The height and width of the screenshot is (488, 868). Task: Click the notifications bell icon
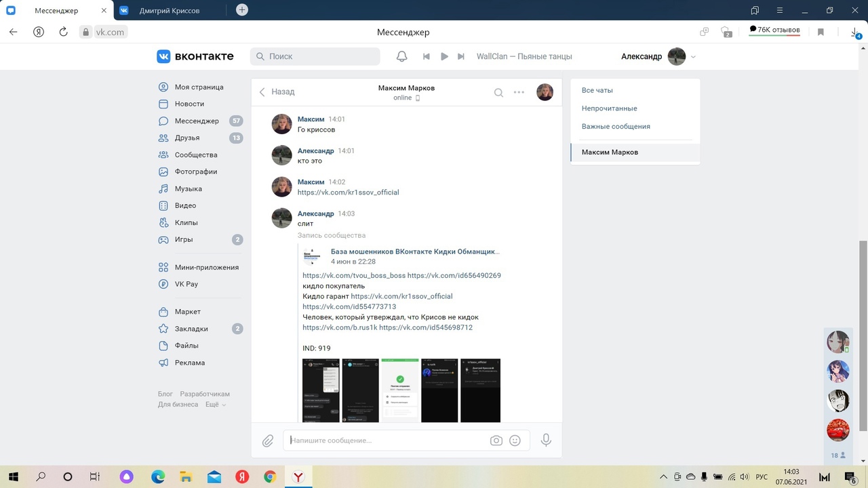click(402, 56)
